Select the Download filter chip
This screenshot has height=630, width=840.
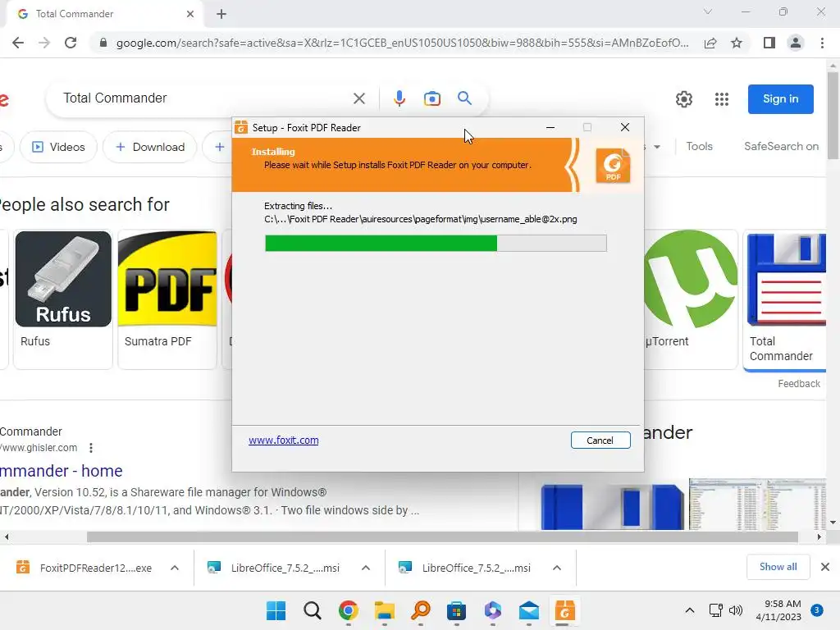tap(150, 147)
